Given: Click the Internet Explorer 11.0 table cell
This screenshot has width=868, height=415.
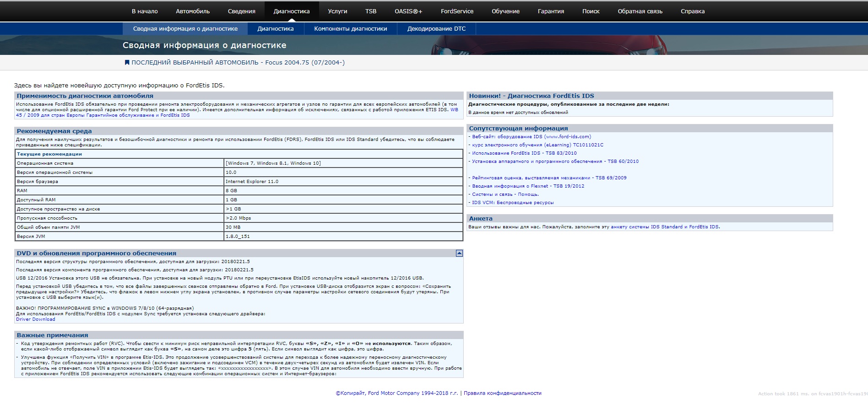Looking at the screenshot, I should (343, 181).
